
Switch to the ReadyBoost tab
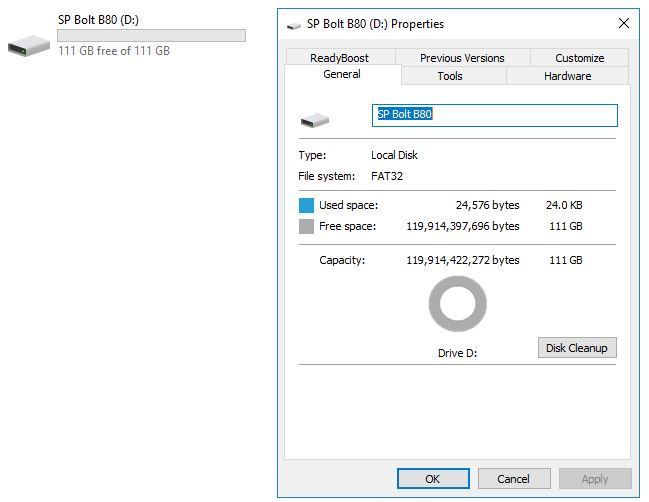point(339,58)
